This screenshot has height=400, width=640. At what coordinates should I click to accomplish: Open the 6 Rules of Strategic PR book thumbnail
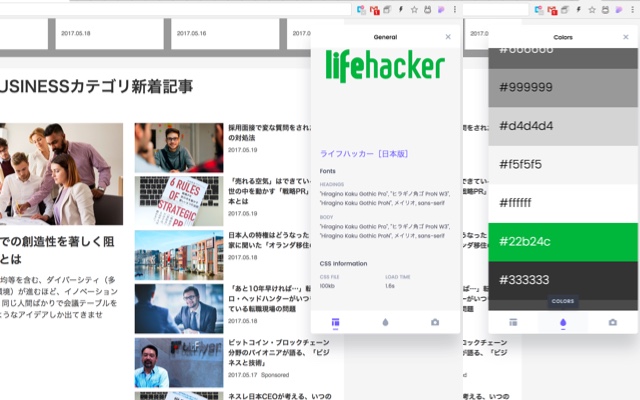(179, 201)
